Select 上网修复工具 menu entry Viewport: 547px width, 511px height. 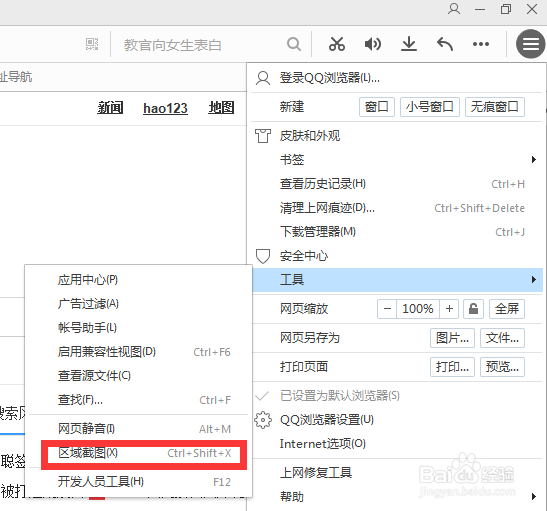(x=397, y=473)
